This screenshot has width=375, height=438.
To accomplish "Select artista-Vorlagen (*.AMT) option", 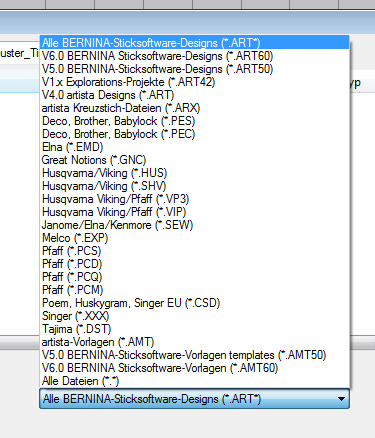I will tap(195, 342).
